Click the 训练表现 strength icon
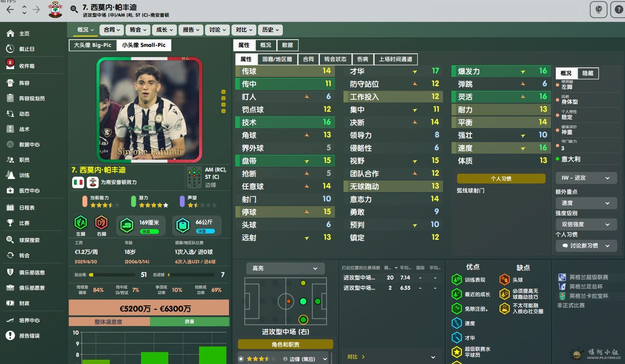 [457, 280]
